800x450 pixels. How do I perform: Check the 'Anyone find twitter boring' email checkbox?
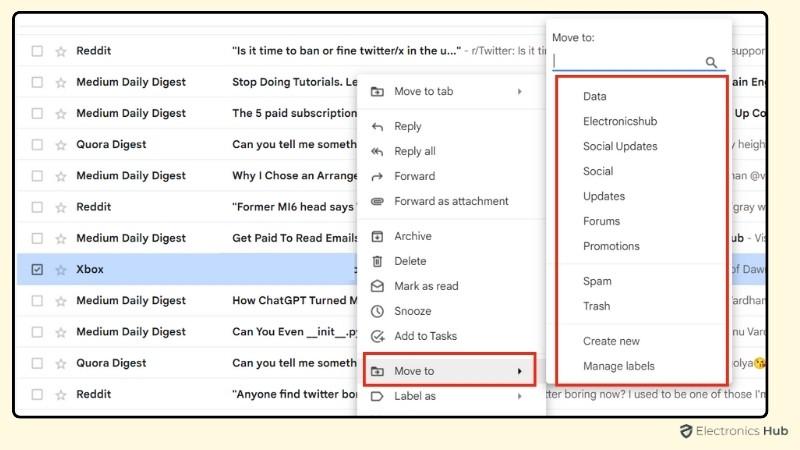[37, 394]
